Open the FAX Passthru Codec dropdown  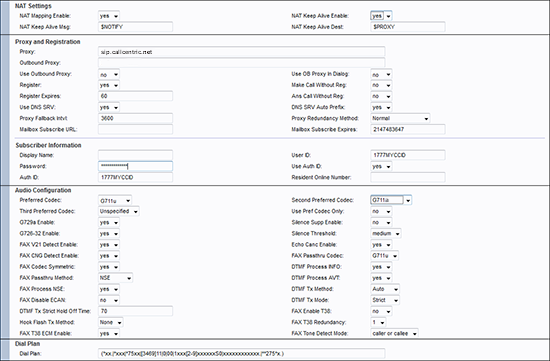pos(384,256)
